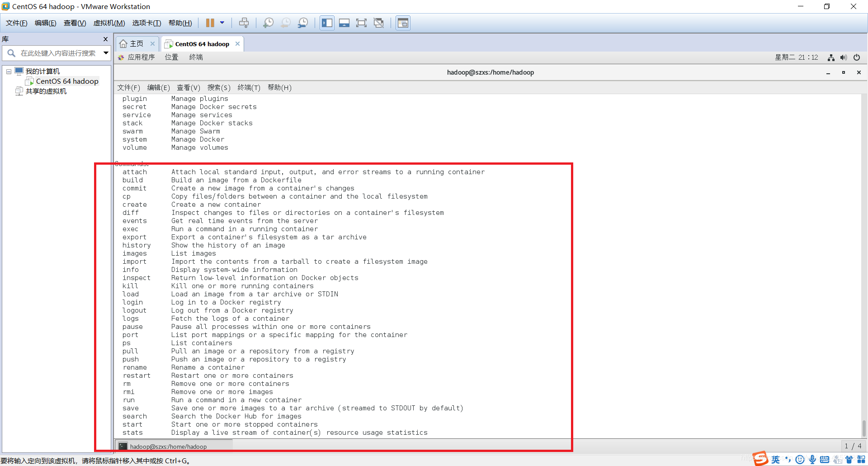Open terminal 搜索(S) menu
The width and height of the screenshot is (868, 466).
coord(219,88)
